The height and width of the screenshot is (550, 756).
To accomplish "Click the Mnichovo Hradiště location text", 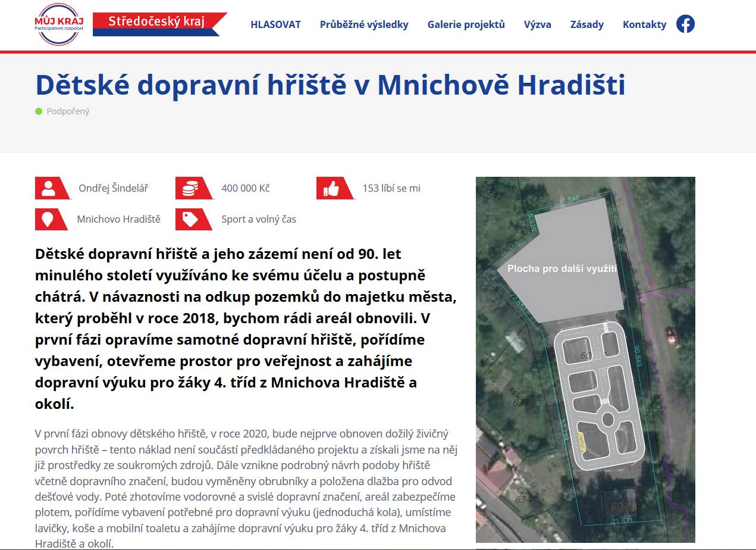I will point(119,219).
